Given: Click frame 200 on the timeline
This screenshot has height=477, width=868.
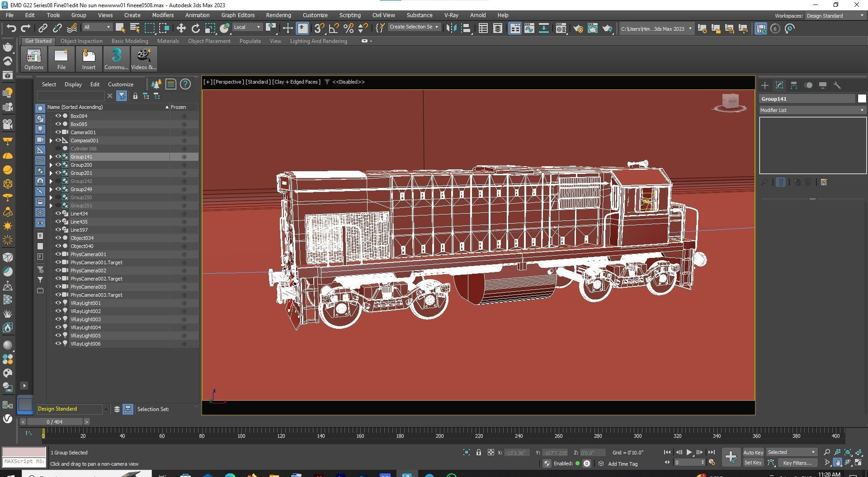Looking at the screenshot, I should [439, 436].
